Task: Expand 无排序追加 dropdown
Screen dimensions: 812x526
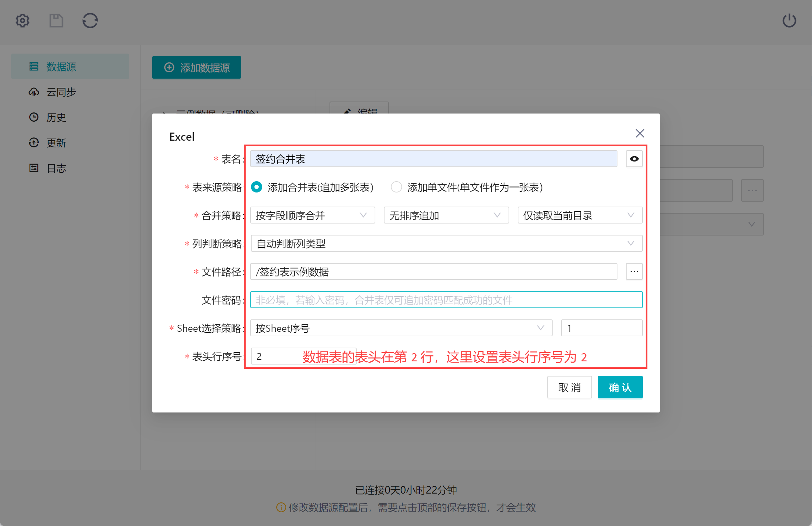Action: 446,215
